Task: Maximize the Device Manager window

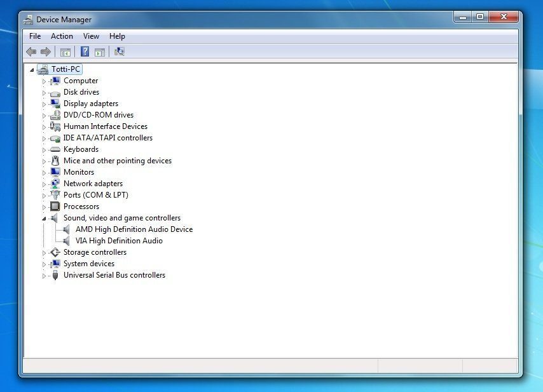Action: pos(480,17)
